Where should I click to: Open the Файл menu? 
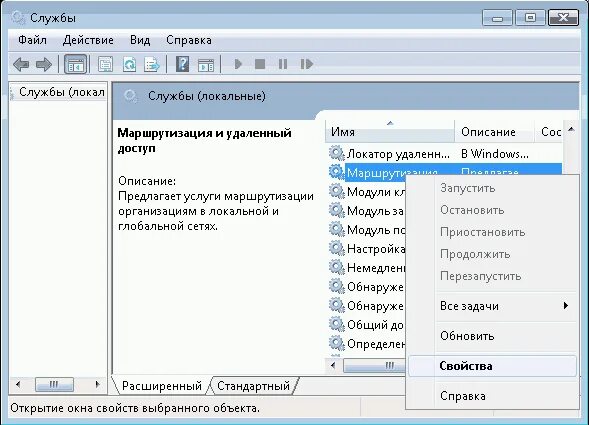point(32,40)
